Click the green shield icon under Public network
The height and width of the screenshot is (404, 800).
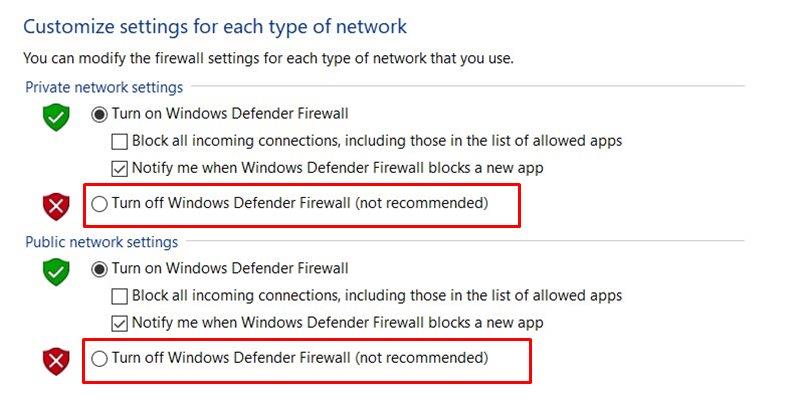pos(56,271)
